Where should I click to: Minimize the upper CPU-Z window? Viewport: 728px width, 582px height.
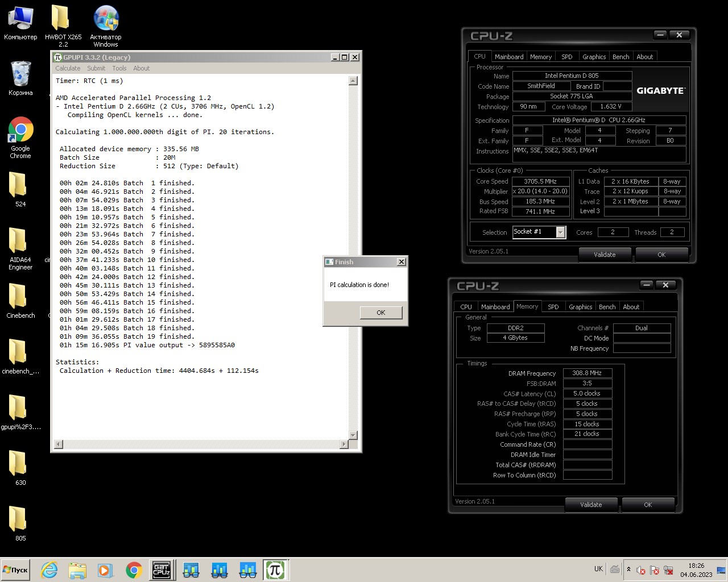(x=660, y=35)
